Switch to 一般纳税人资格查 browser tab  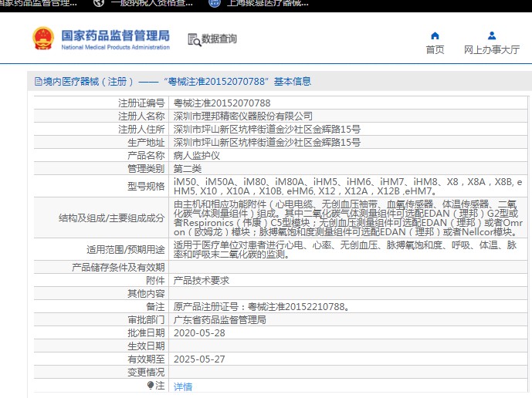click(151, 3)
